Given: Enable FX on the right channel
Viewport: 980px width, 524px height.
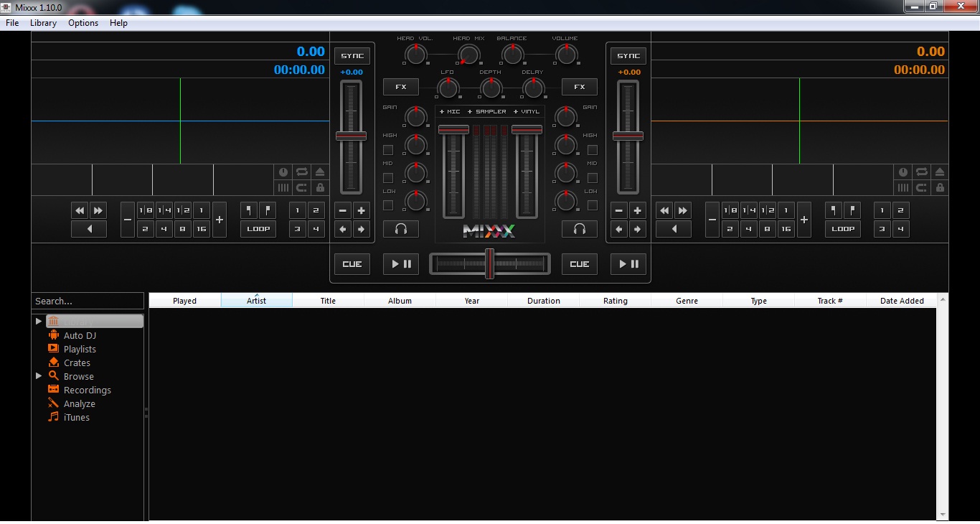Looking at the screenshot, I should [x=580, y=87].
